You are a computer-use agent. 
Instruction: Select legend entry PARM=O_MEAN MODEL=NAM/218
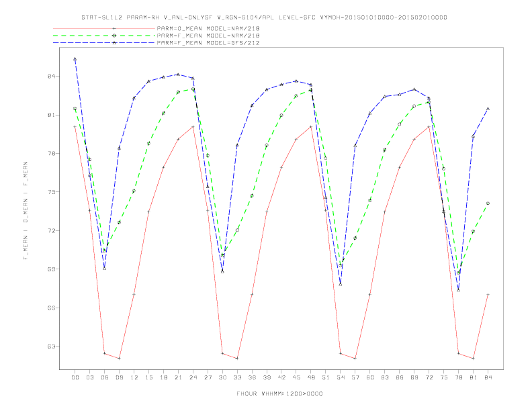208,28
